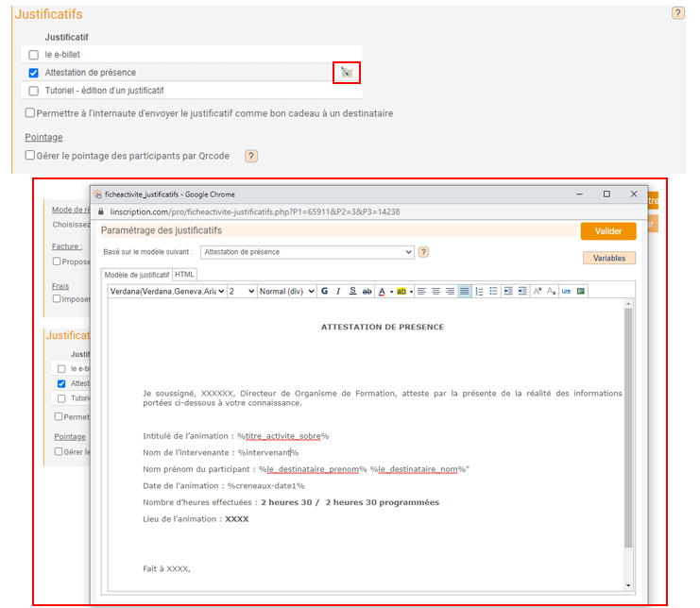
Task: Insert a hyperlink with the link icon
Action: click(566, 292)
